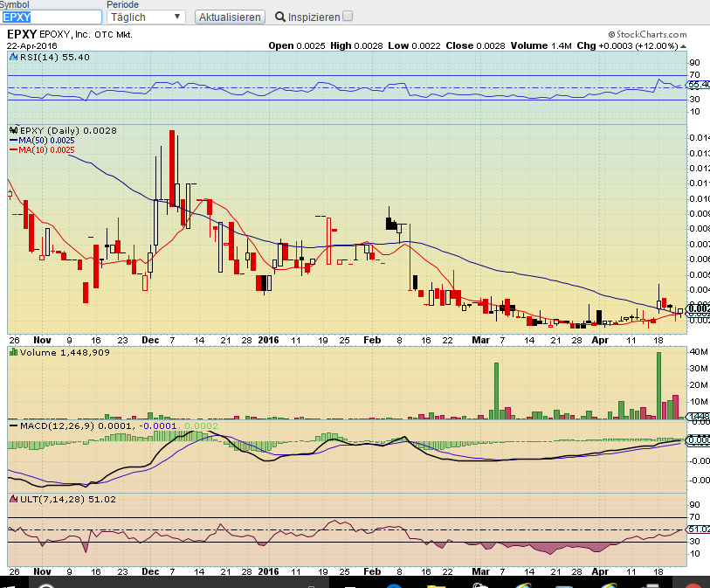Click the 55.40 RSI value tag on right axis

coord(699,84)
